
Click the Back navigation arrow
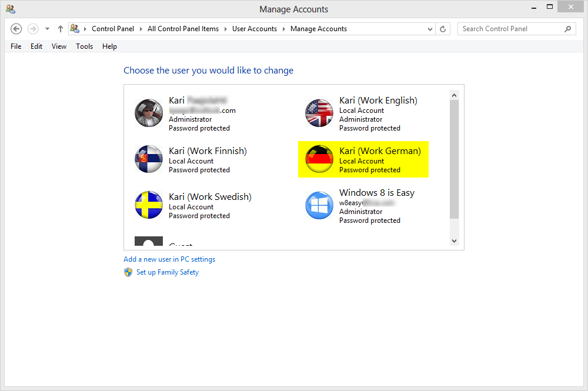pyautogui.click(x=16, y=29)
